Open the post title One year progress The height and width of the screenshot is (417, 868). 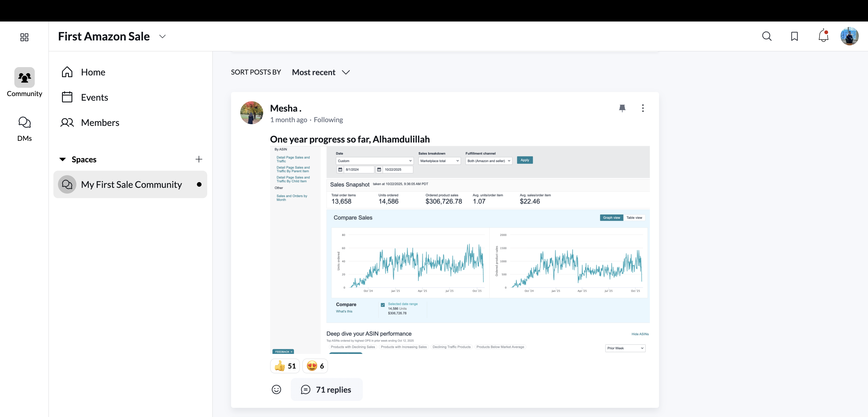pyautogui.click(x=350, y=139)
